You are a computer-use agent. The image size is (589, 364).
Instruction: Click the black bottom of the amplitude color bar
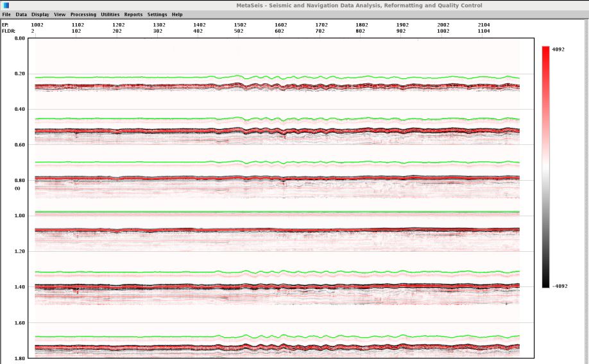(x=545, y=284)
